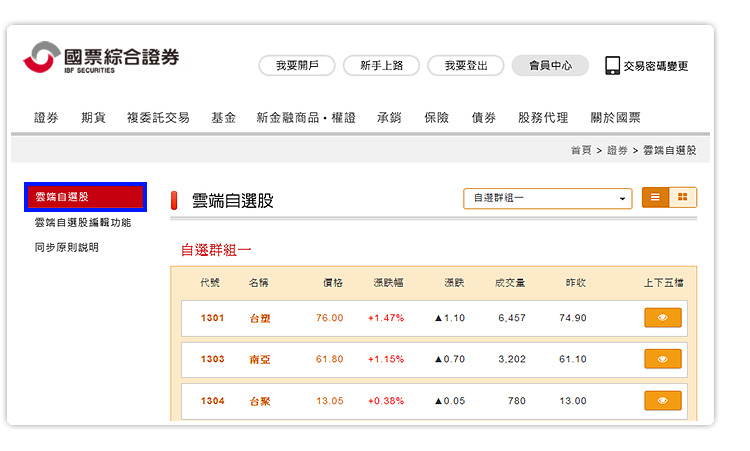This screenshot has width=750, height=451.
Task: Open the 股務代理 menu
Action: 543,118
